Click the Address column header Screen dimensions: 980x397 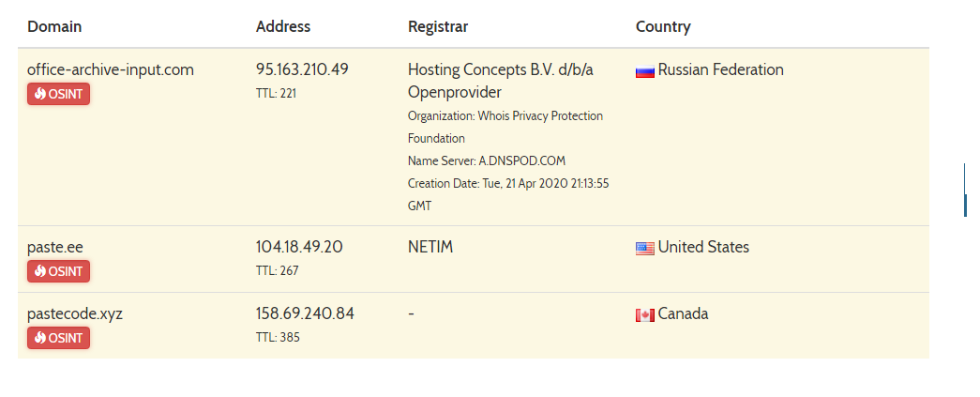point(282,27)
